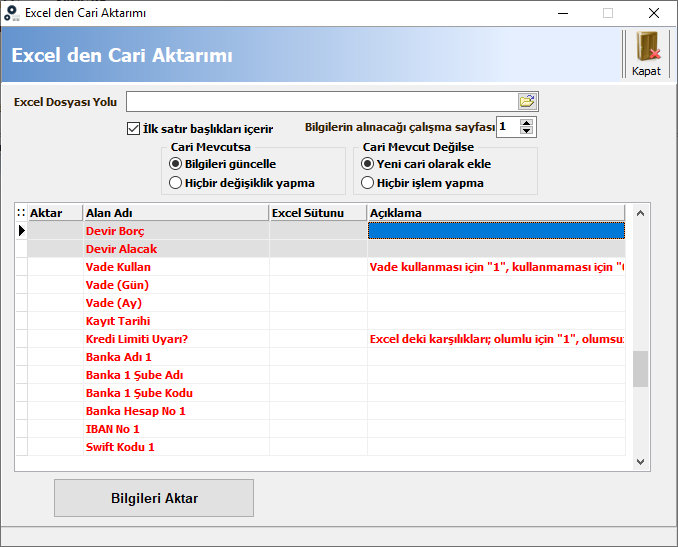Click the "Excel Sütunu" column header
This screenshot has width=678, height=547.
[319, 213]
